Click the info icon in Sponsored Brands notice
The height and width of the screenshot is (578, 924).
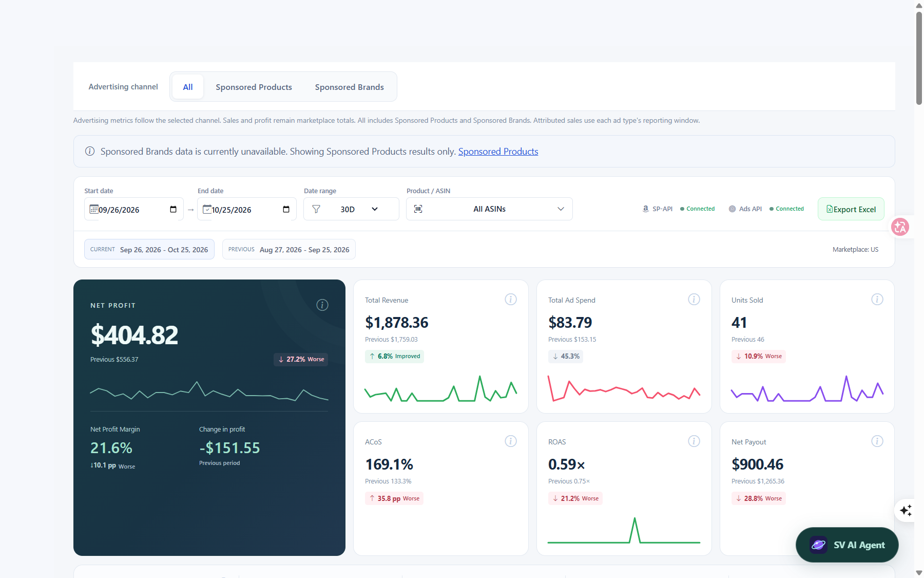(90, 151)
